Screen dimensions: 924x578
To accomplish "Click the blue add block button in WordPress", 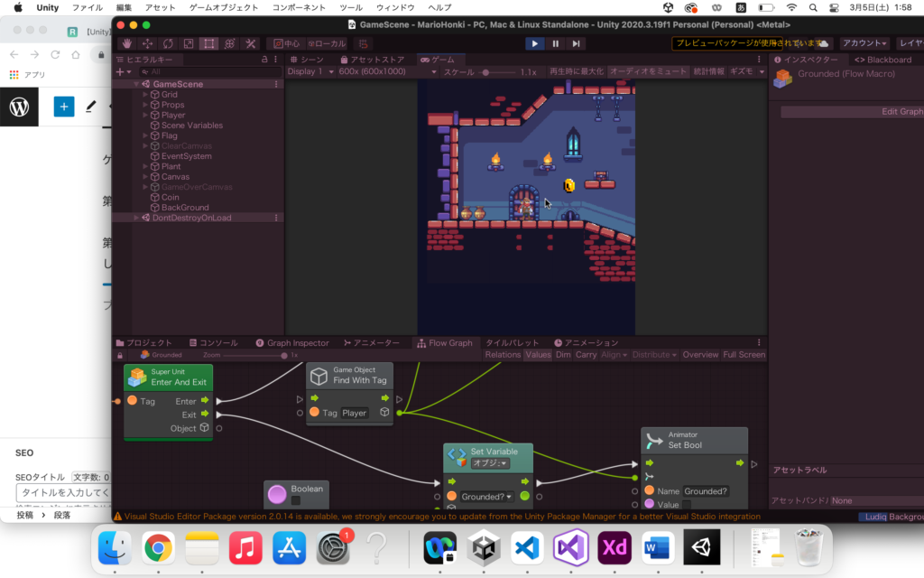I will click(64, 107).
